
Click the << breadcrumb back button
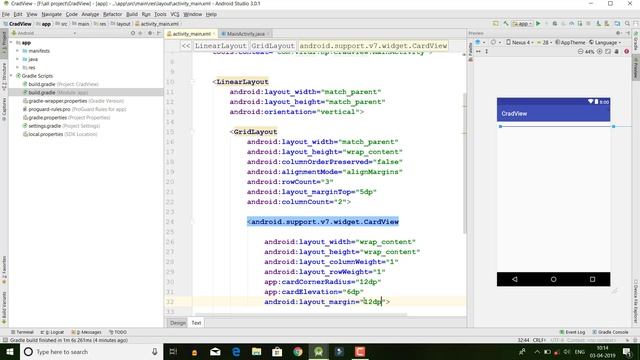(x=186, y=46)
